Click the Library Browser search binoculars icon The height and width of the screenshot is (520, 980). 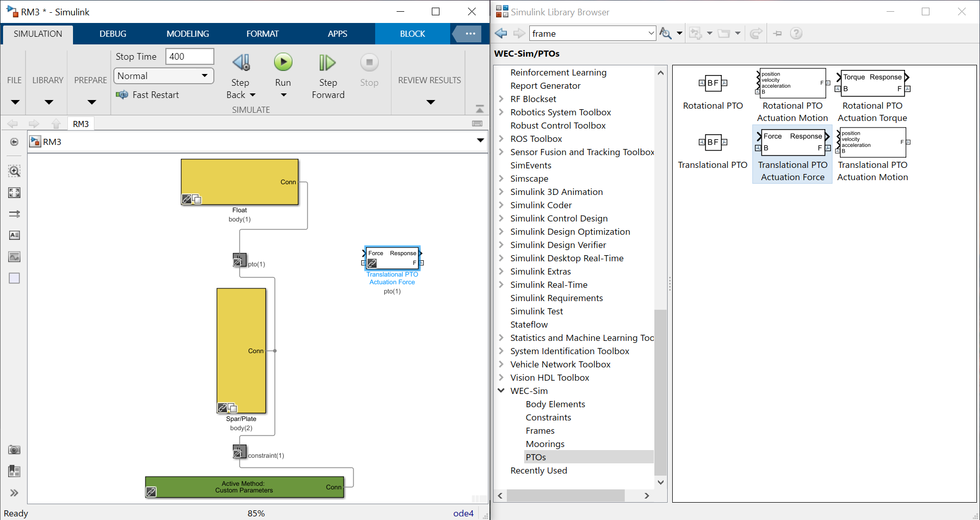666,33
